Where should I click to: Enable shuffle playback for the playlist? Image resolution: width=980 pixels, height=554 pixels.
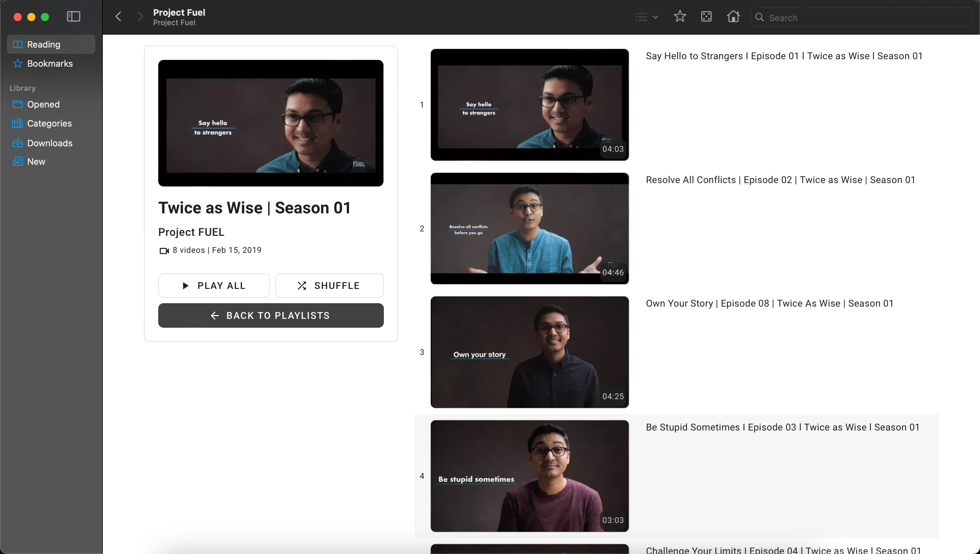coord(329,286)
